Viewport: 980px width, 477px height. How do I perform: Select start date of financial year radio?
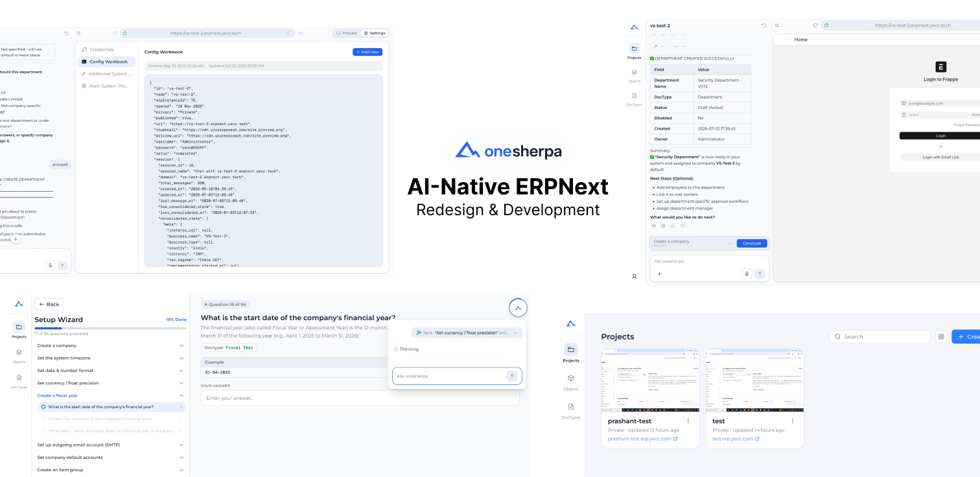[43, 407]
